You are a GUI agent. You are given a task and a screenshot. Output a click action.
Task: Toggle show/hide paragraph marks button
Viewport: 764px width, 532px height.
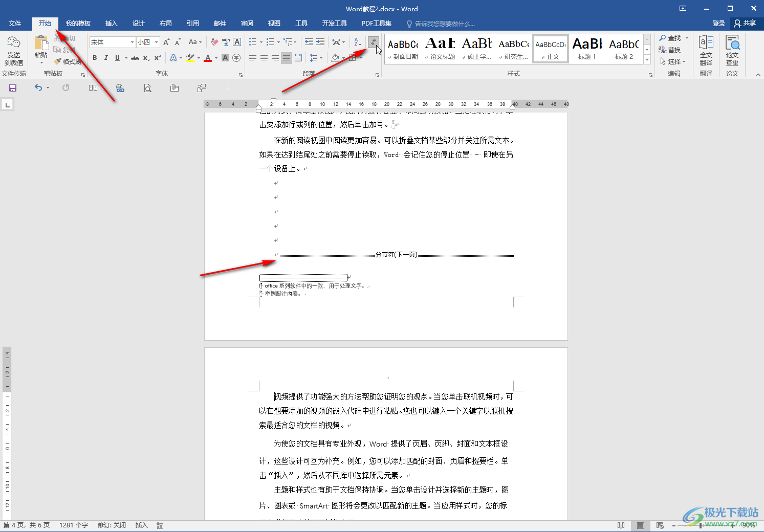point(374,42)
